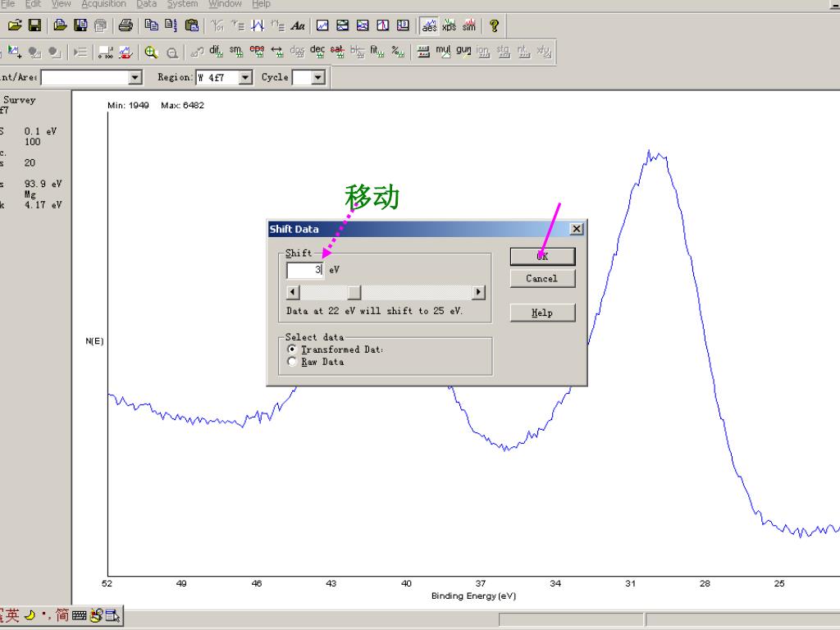Click the double-arrow shift data icon

tap(277, 52)
